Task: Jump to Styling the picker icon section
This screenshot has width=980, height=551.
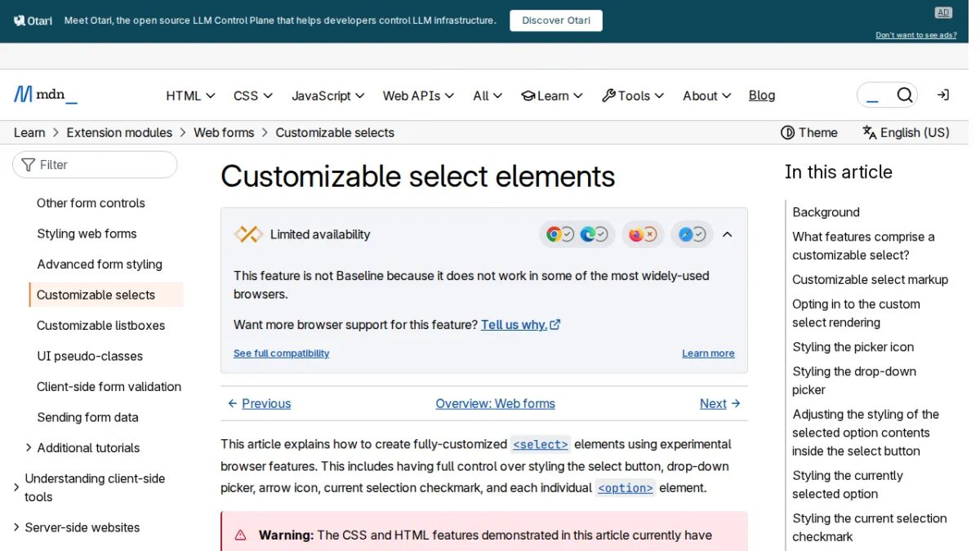Action: 853,347
